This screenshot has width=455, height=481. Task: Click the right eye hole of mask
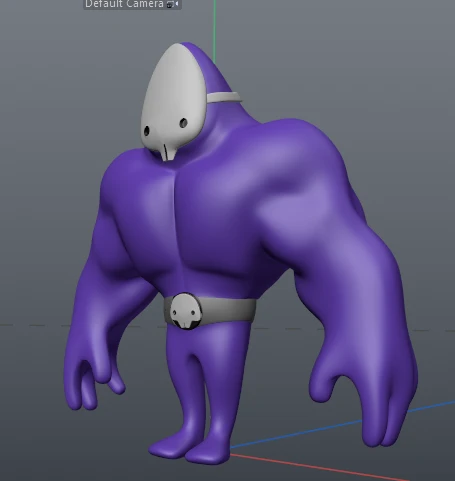pyautogui.click(x=183, y=123)
